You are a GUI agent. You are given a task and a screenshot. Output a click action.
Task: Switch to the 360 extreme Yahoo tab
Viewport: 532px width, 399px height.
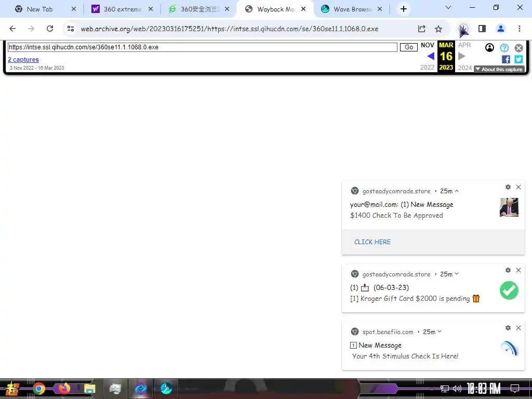(123, 9)
